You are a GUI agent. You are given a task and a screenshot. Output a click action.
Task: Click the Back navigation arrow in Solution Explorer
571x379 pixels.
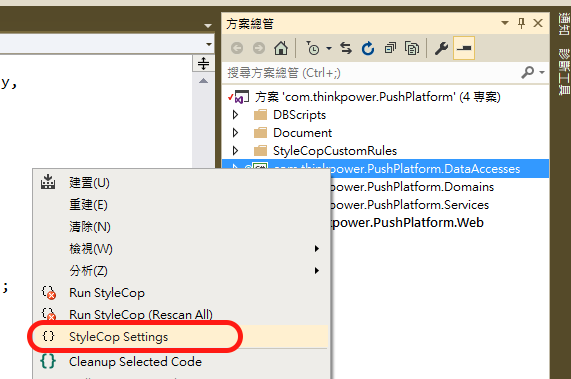pyautogui.click(x=237, y=48)
